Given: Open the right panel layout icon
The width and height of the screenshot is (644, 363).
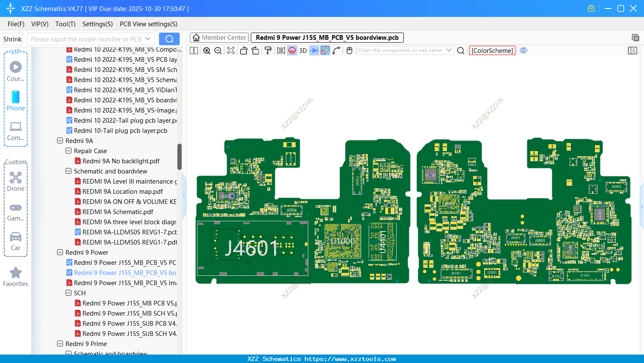Looking at the screenshot, I should (x=633, y=50).
